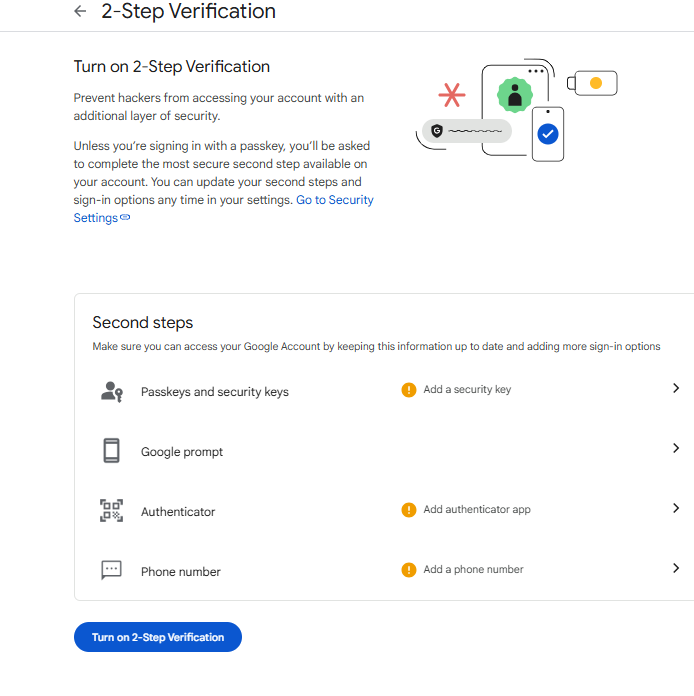The height and width of the screenshot is (696, 694).
Task: Expand the Google prompt row chevron
Action: (676, 448)
